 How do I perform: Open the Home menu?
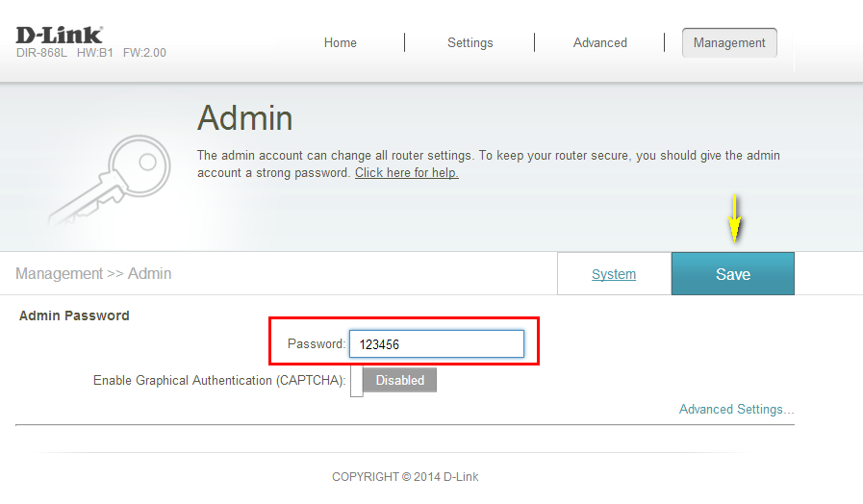(341, 42)
